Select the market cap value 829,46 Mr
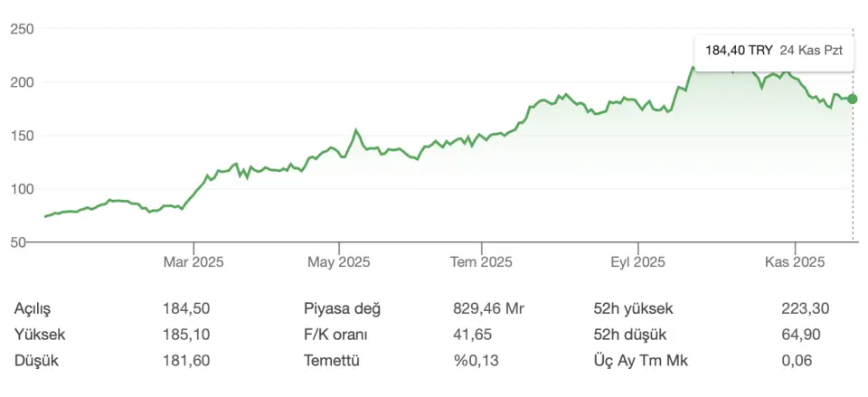The width and height of the screenshot is (868, 397). [488, 308]
